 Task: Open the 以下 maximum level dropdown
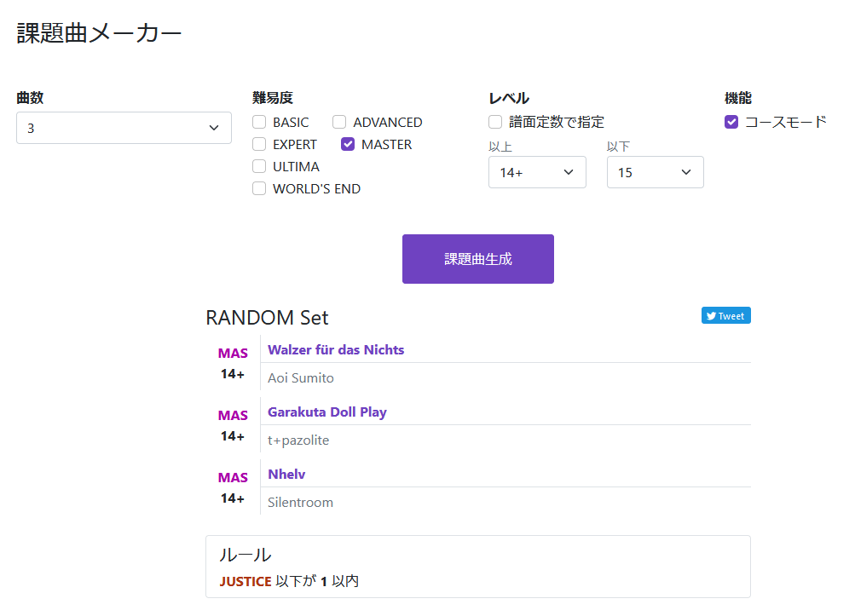point(655,172)
